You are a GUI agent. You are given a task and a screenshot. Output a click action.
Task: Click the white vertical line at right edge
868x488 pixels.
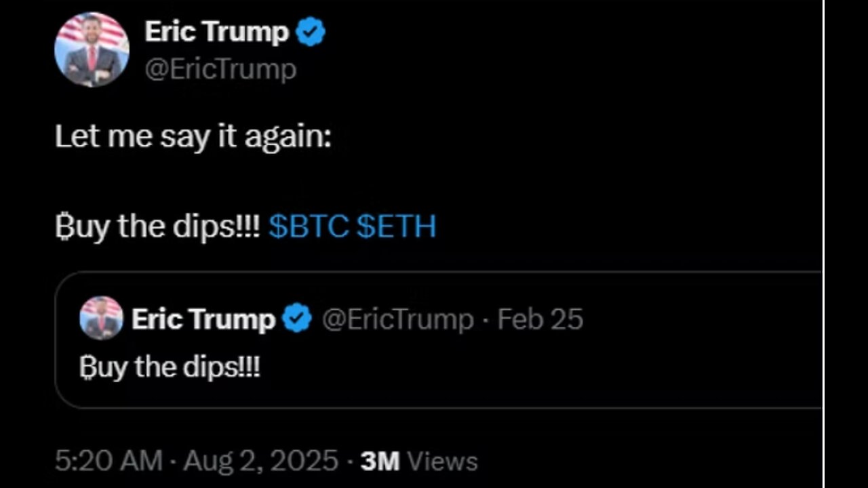824,244
